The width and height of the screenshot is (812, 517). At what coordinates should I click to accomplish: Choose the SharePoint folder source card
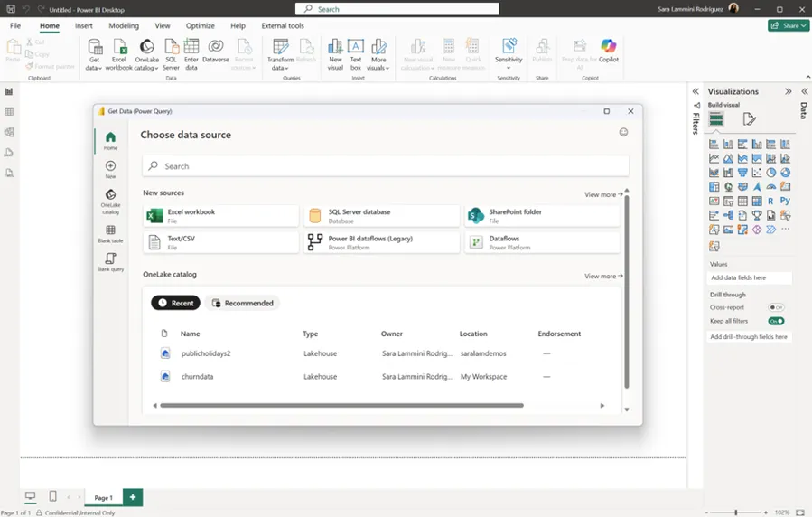[x=542, y=216]
